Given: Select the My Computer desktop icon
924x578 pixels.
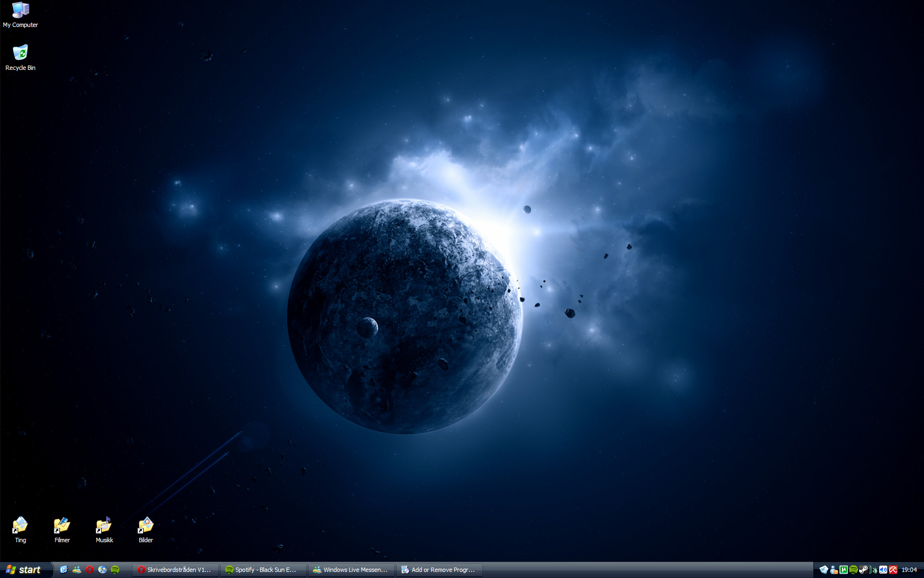Looking at the screenshot, I should pyautogui.click(x=20, y=15).
